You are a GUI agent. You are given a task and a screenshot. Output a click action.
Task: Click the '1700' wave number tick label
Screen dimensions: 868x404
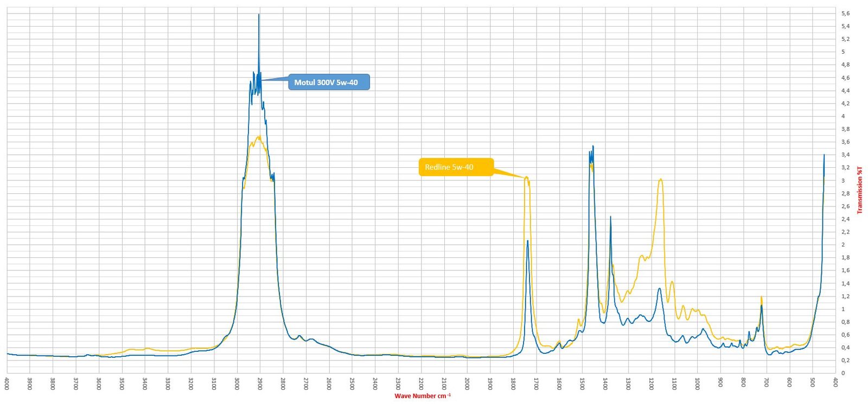tap(536, 383)
